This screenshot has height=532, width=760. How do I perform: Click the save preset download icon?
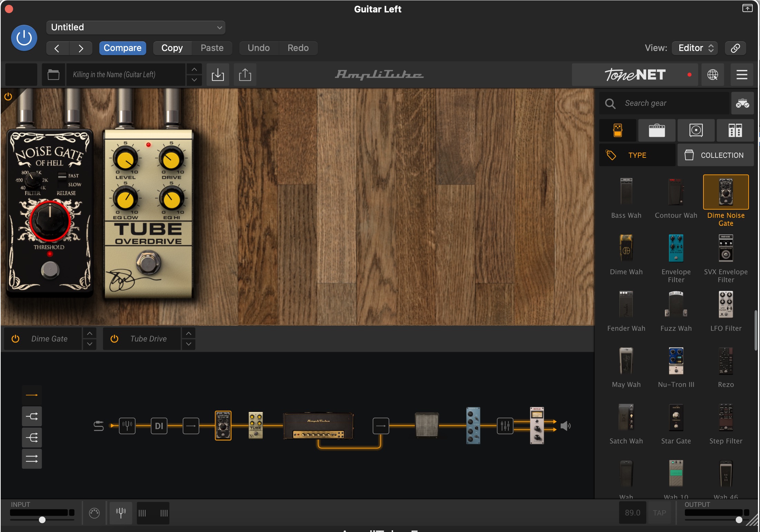pos(218,74)
